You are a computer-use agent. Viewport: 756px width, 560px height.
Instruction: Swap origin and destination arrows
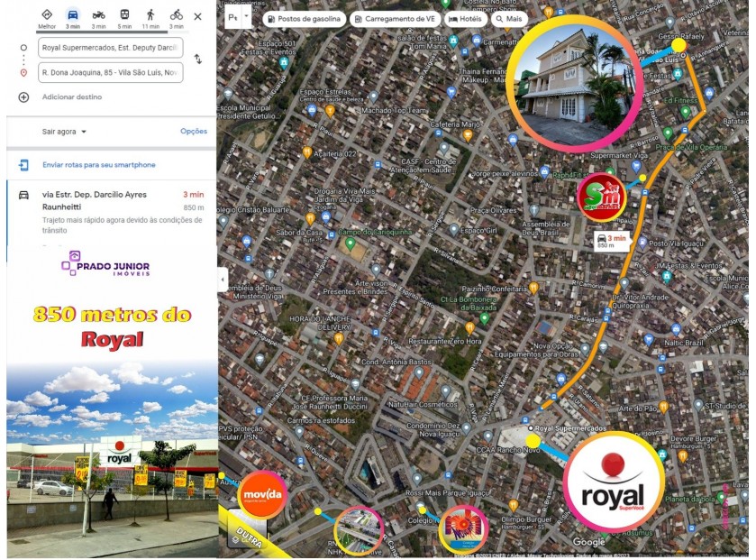tap(198, 60)
